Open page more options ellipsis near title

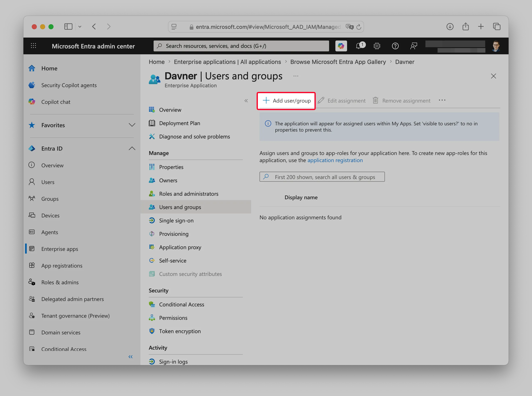pos(296,76)
